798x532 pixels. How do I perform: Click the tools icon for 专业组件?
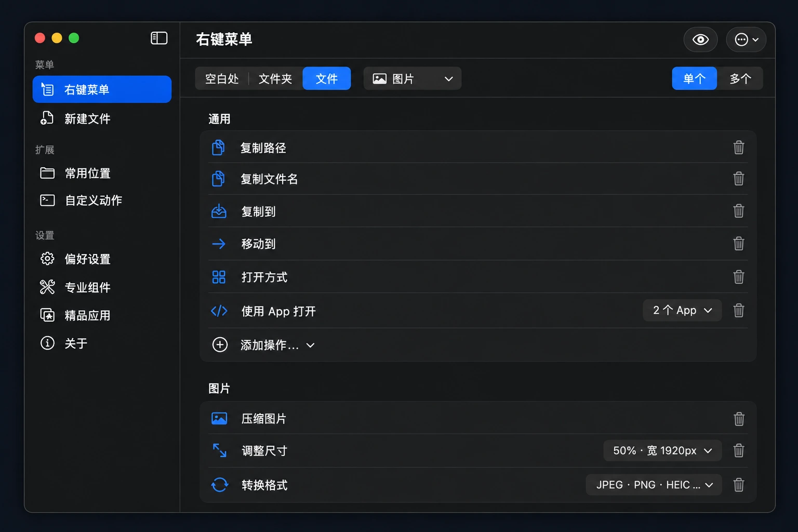47,287
